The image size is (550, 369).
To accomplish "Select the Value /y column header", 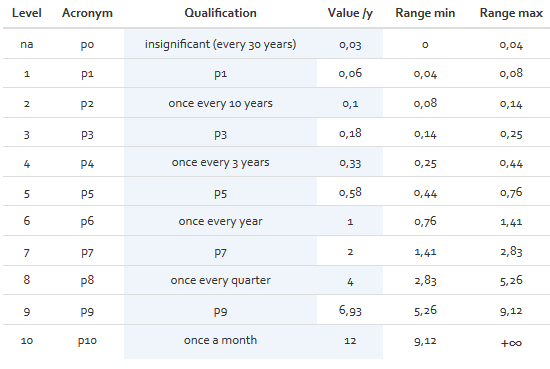I will [350, 13].
